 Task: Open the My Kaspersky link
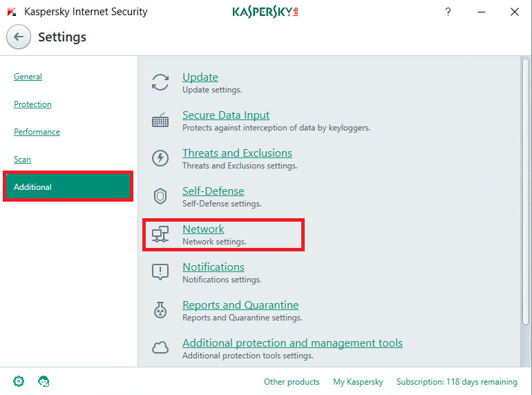click(358, 382)
